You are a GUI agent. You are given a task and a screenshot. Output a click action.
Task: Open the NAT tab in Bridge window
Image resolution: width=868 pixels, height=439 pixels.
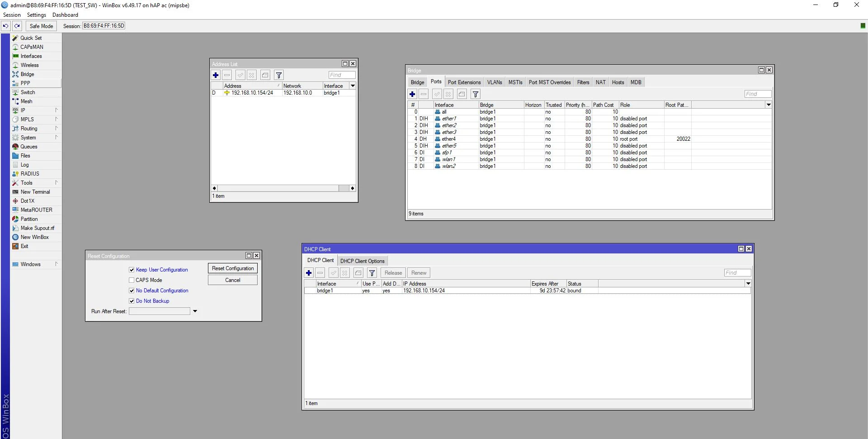(600, 82)
